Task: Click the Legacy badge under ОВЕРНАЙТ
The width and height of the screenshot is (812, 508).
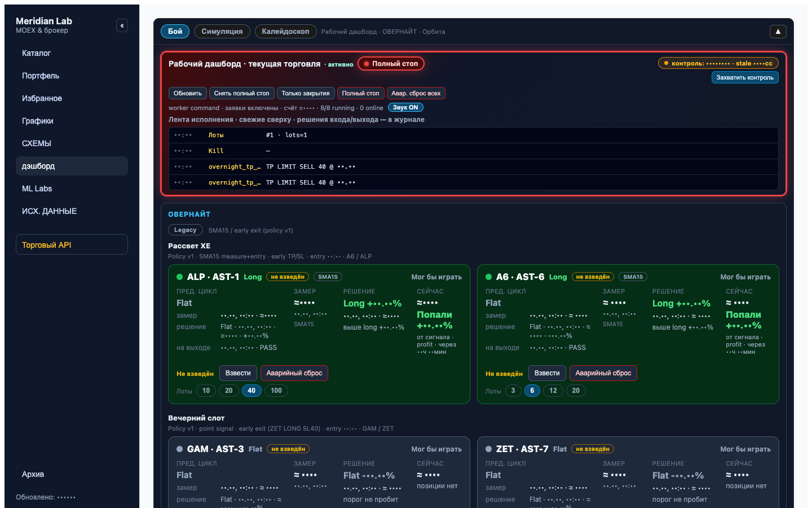Action: (185, 230)
